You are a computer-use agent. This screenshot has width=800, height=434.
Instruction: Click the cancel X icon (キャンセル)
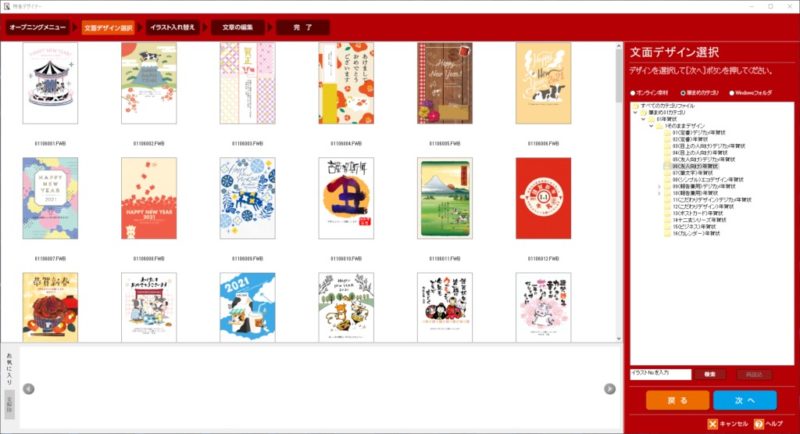point(712,424)
